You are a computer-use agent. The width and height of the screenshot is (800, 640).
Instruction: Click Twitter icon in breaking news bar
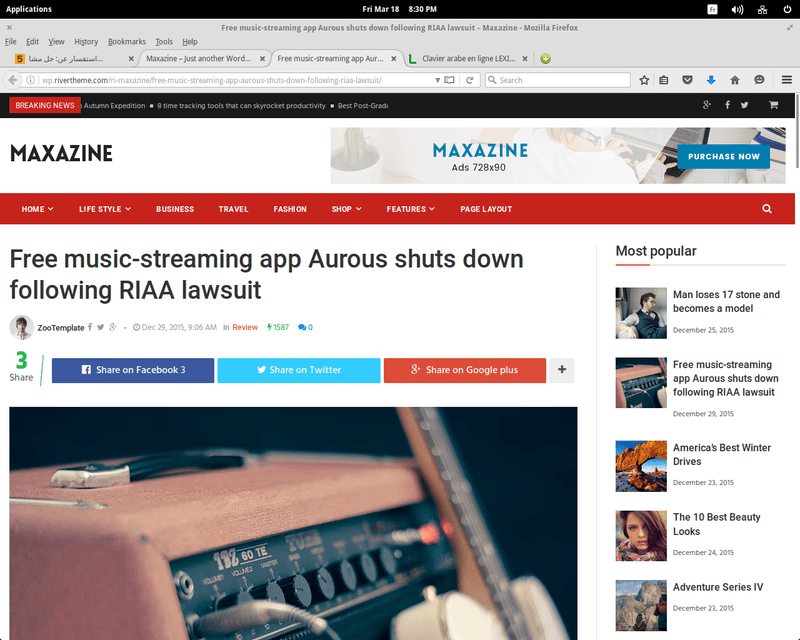click(745, 105)
